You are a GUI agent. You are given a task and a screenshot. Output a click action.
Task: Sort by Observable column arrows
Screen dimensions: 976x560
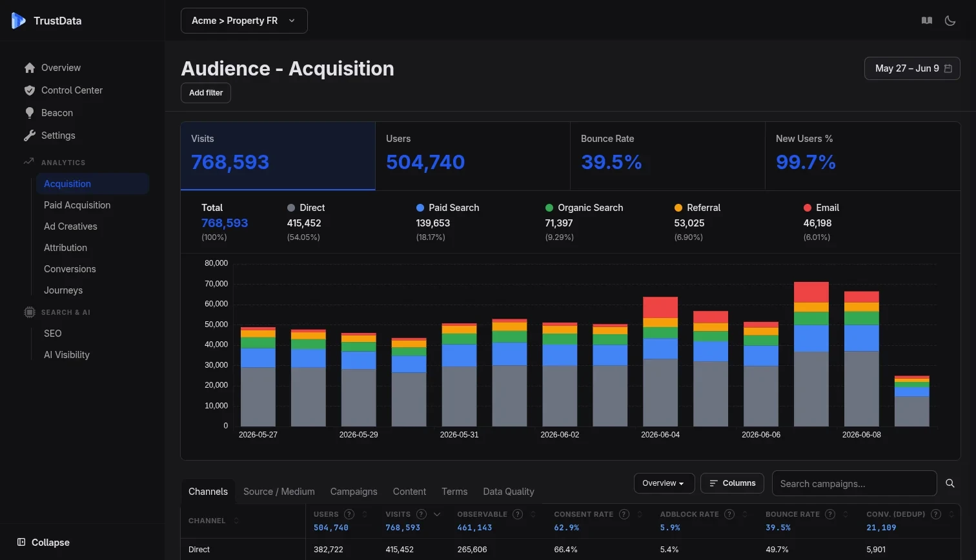tap(533, 514)
